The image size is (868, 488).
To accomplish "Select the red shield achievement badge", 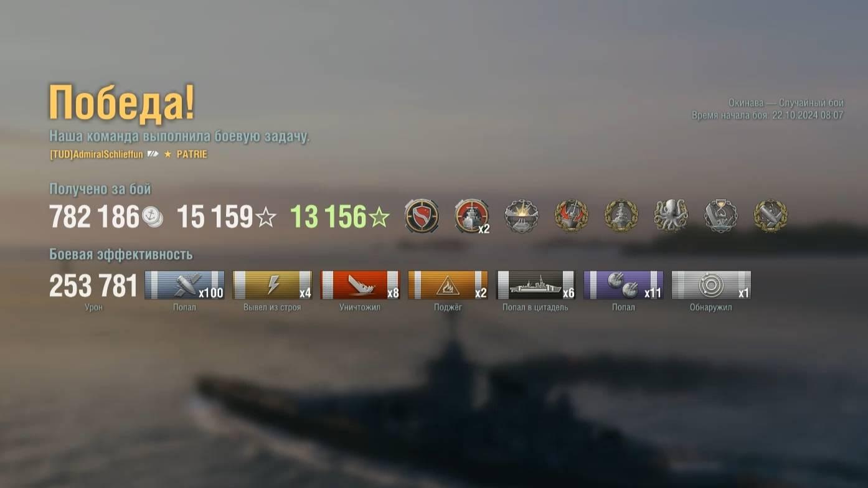I will (x=422, y=216).
